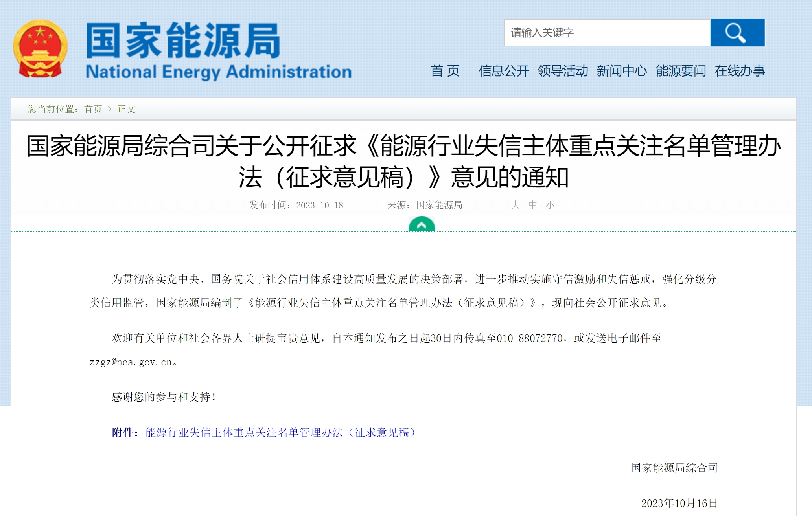Focus the keyword search input field

tap(607, 33)
